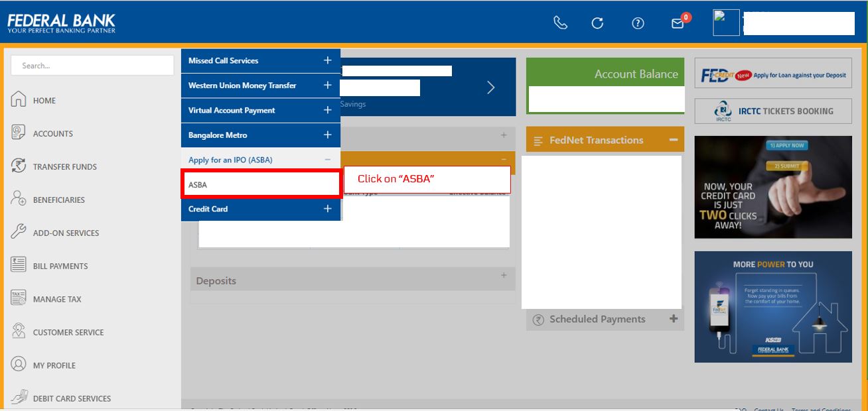
Task: Open Apply for an IPO (ASBA) label
Action: 230,160
